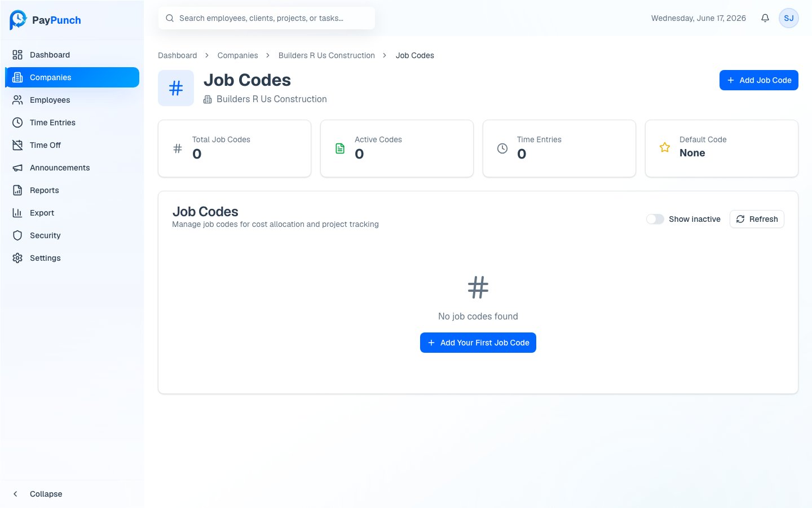Click the Job Codes breadcrumb
This screenshot has height=508, width=812.
pyautogui.click(x=415, y=55)
